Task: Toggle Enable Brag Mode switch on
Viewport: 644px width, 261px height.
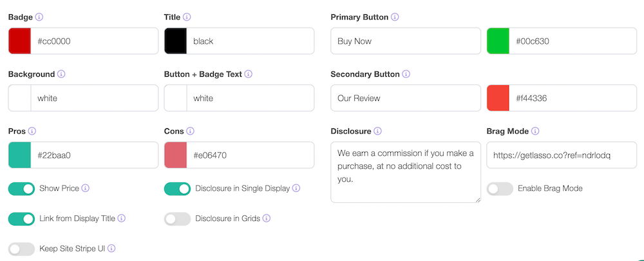Action: point(500,189)
